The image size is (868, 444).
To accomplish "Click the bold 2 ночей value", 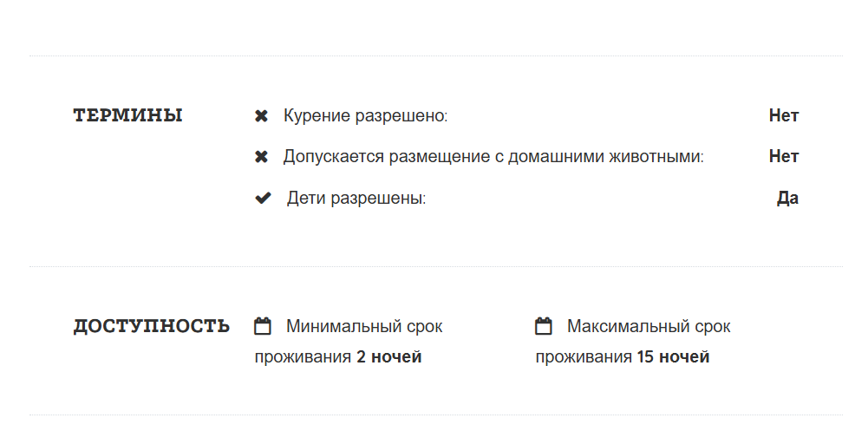I will 388,357.
